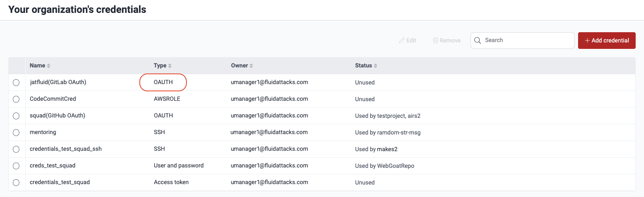644x197 pixels.
Task: Choose radio button for Access token credential
Action: pos(16,183)
